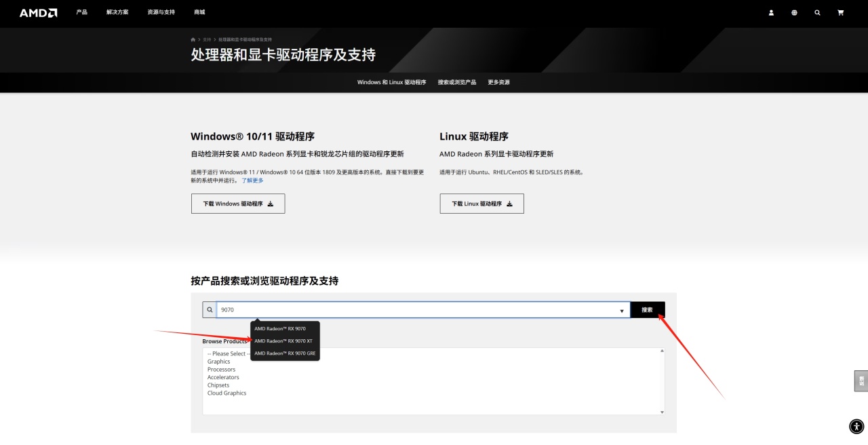Click product list scrollbar down arrow

(662, 412)
